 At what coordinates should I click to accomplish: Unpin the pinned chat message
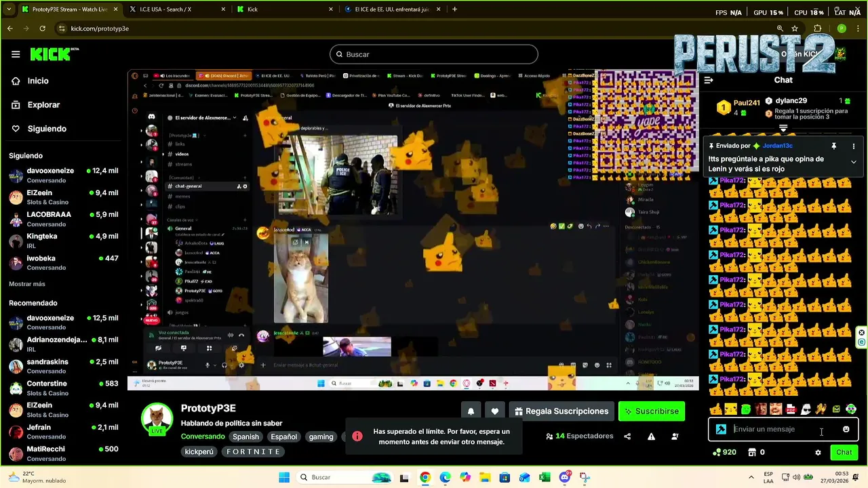(834, 146)
